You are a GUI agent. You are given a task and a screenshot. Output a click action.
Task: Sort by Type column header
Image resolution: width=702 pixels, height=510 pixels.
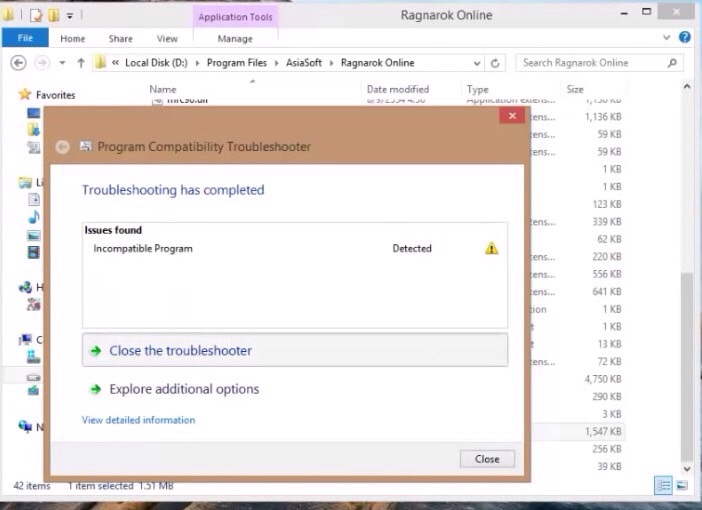[477, 89]
